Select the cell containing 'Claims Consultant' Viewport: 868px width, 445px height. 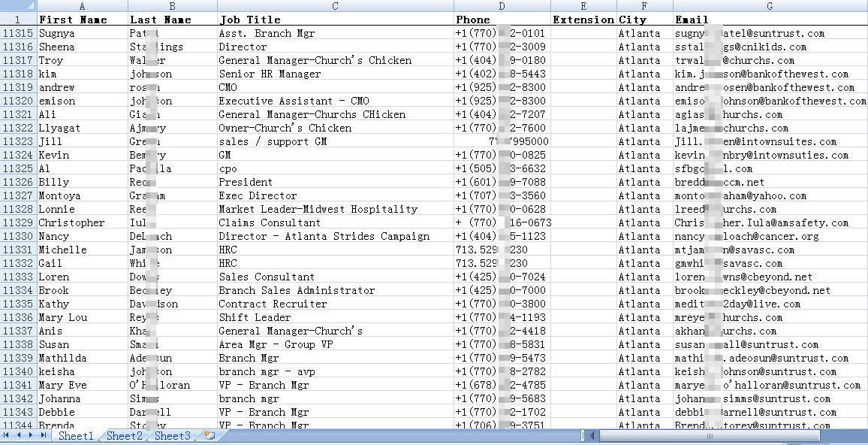coord(335,222)
